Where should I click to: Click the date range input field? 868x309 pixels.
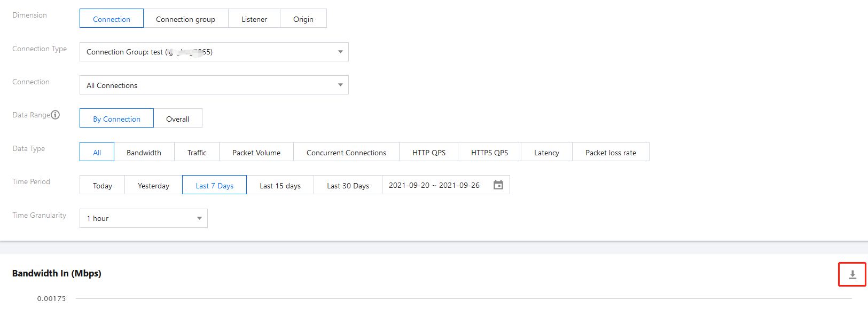tap(434, 185)
